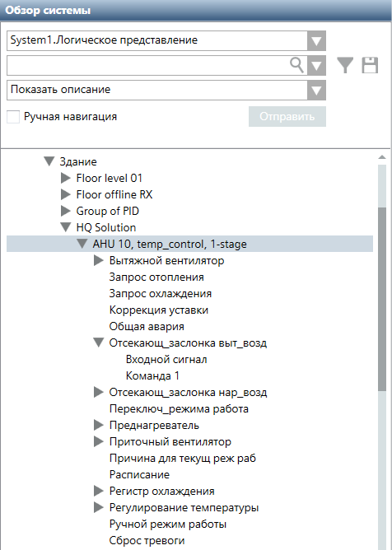Select the Общая авария tree item
The width and height of the screenshot is (392, 550).
[147, 326]
